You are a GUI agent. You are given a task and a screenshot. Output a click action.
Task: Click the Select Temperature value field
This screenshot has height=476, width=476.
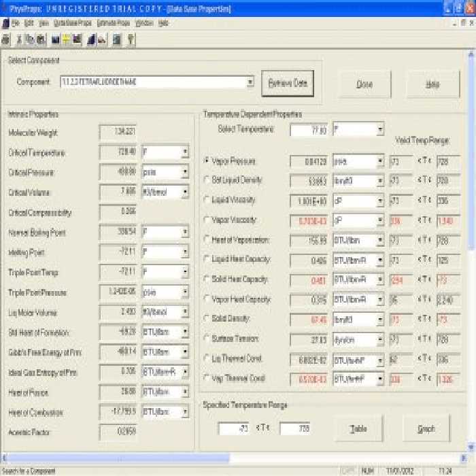coord(309,131)
